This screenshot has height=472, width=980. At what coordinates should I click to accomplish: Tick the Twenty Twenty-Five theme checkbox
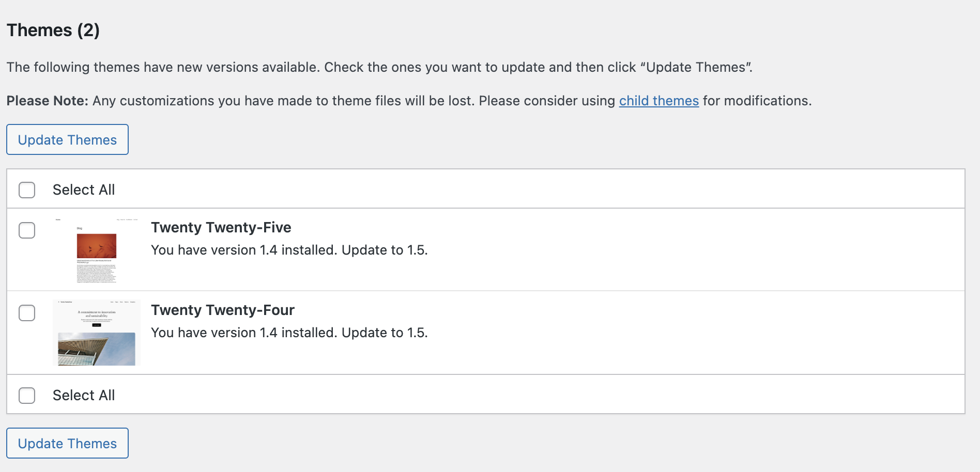click(x=27, y=230)
